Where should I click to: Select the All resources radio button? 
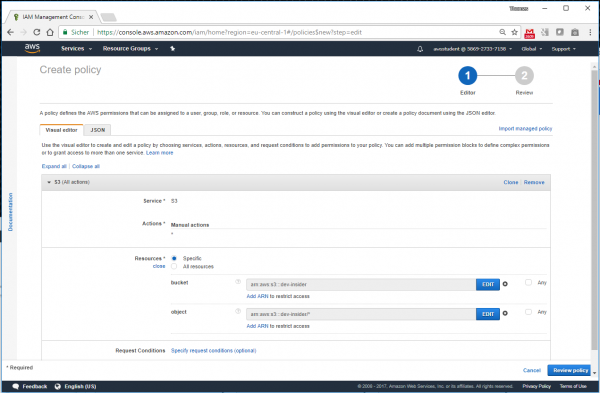(174, 266)
